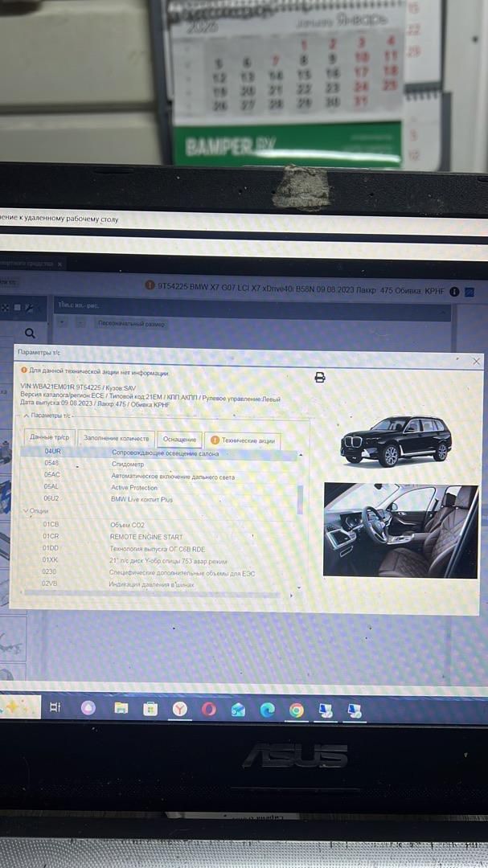Open Alice assistant on the taskbar
Image resolution: width=488 pixels, height=868 pixels.
[88, 707]
